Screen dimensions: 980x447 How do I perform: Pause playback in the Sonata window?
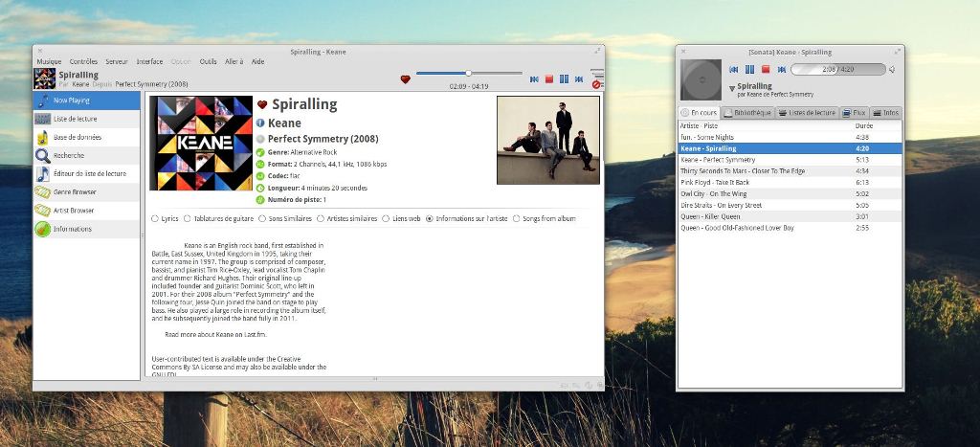pyautogui.click(x=749, y=69)
